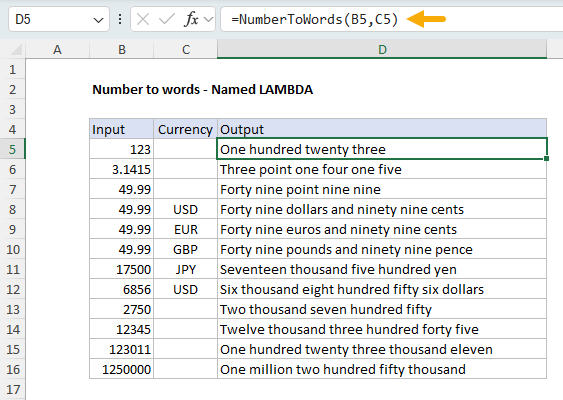
Task: Click the formula bar with =NumberToWords(B5,C5)
Action: 391,19
